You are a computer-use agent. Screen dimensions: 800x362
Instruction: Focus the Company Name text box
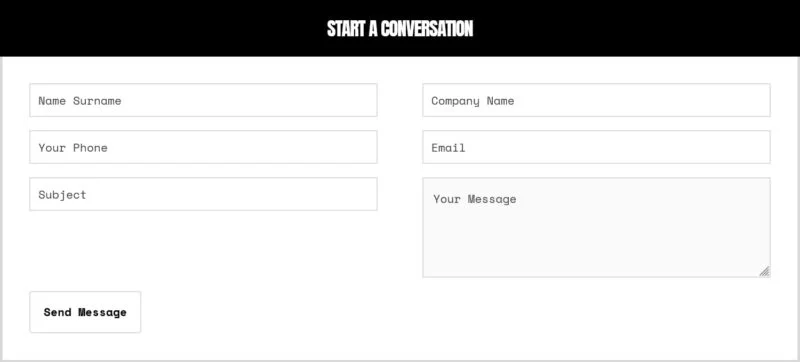point(596,100)
